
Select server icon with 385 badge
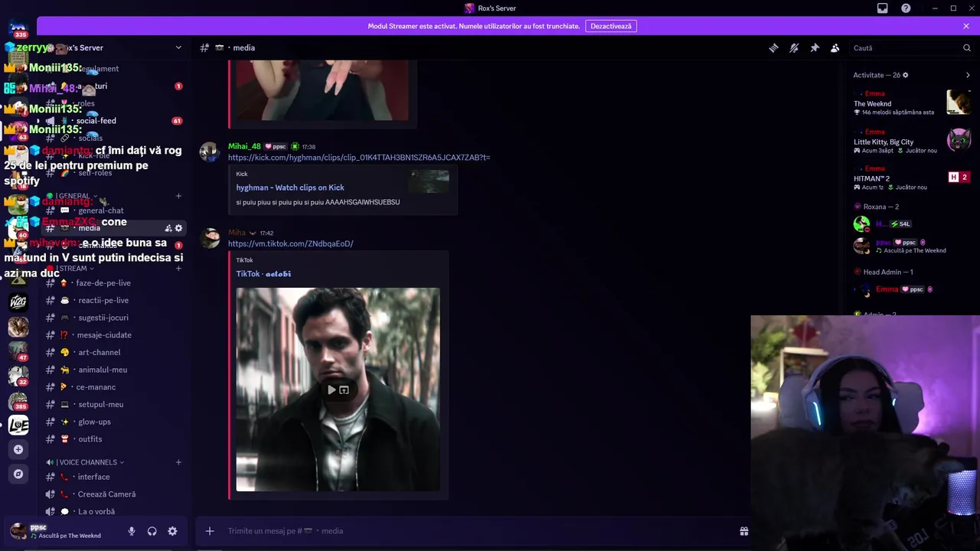coord(18,400)
